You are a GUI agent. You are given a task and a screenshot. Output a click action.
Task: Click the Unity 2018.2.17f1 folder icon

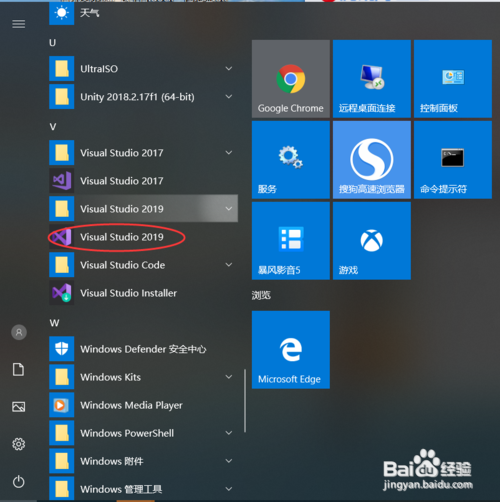[x=62, y=97]
